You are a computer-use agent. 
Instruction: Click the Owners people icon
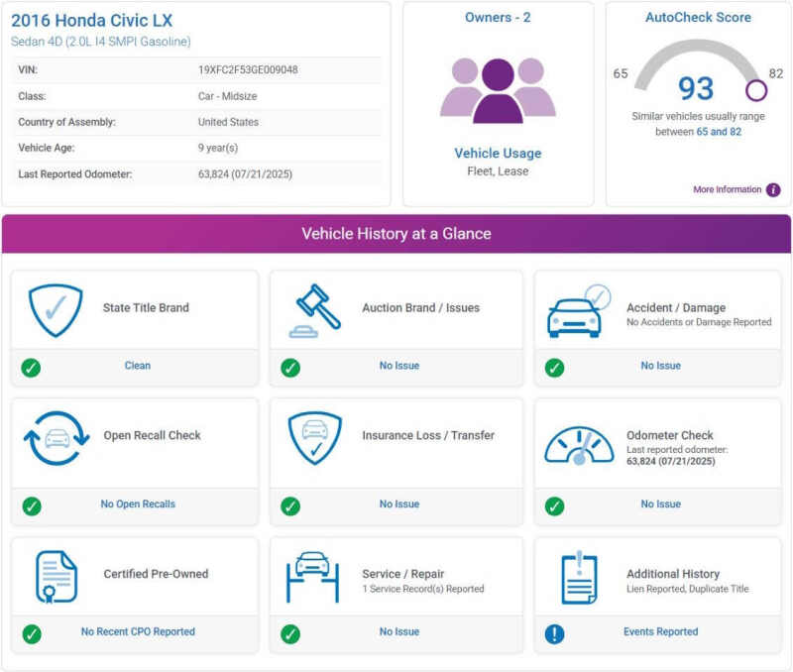coord(498,89)
